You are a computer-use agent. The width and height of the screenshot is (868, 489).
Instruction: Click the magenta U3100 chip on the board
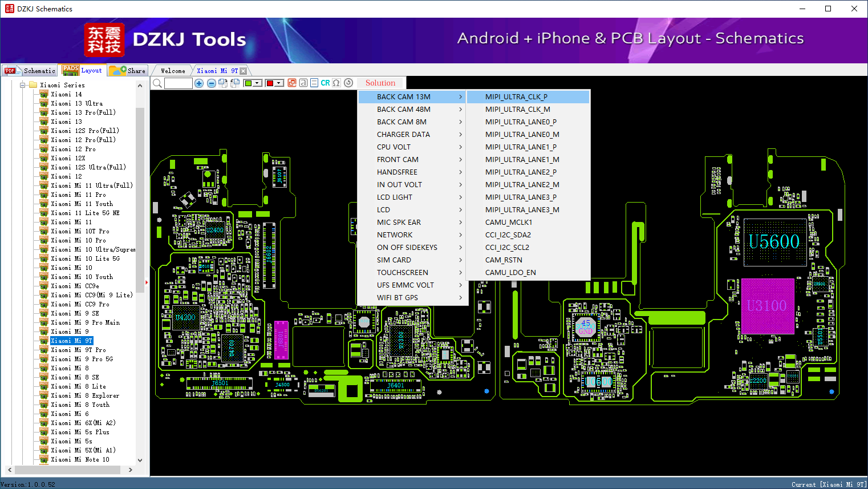click(768, 306)
